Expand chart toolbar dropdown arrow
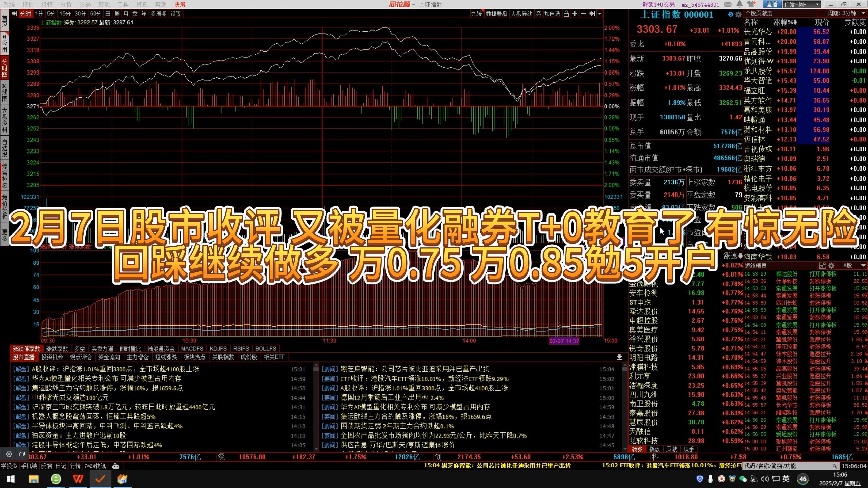Image resolution: width=868 pixels, height=488 pixels. point(599,14)
